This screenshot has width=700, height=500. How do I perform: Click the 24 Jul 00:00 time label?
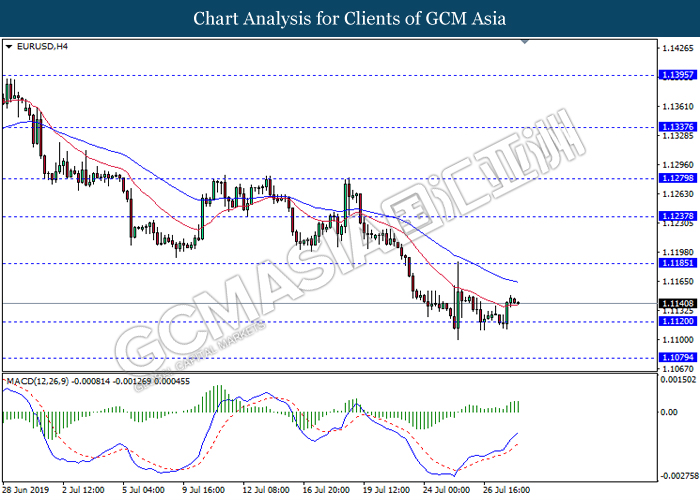pyautogui.click(x=446, y=490)
